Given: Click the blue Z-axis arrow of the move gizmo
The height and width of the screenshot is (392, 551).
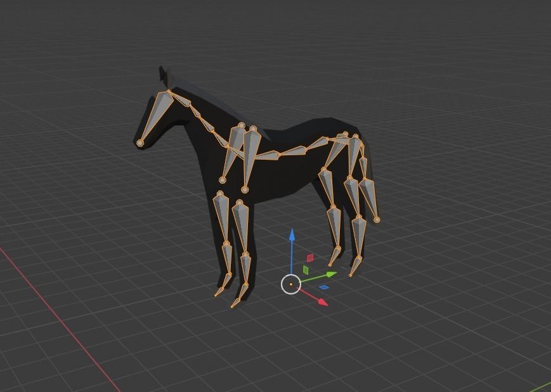Looking at the screenshot, I should 292,234.
